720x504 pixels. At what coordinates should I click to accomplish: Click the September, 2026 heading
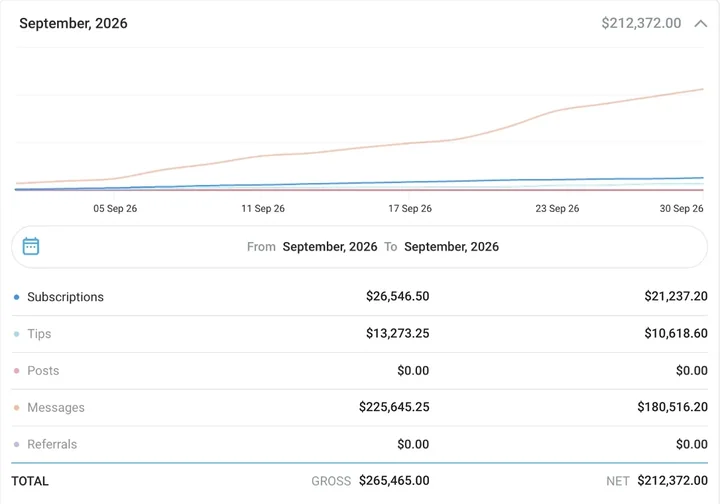point(73,23)
